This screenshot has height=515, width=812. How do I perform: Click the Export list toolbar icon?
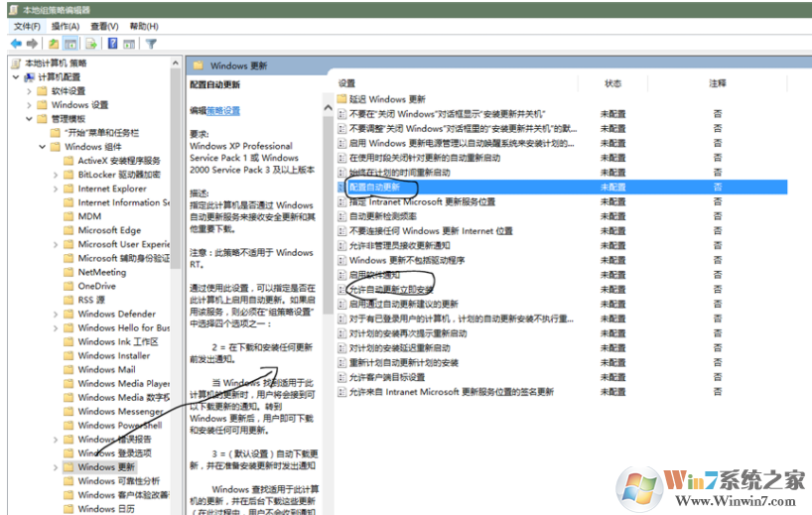(91, 44)
